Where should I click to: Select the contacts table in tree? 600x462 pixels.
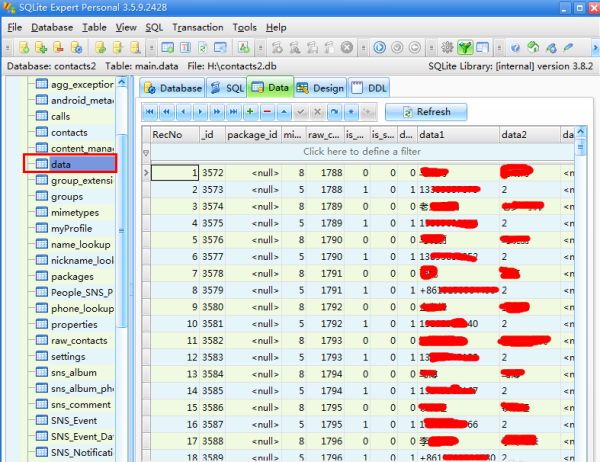[x=69, y=132]
